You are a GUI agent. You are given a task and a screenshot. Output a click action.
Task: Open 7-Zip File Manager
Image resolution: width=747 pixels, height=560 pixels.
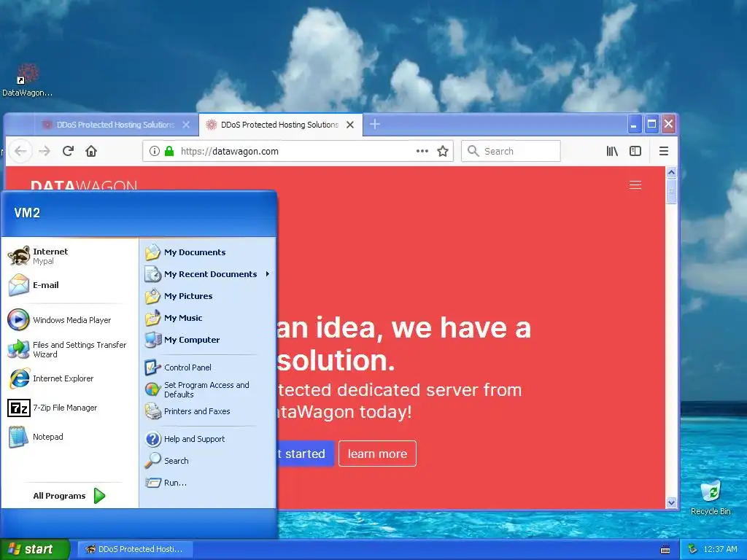pyautogui.click(x=69, y=408)
